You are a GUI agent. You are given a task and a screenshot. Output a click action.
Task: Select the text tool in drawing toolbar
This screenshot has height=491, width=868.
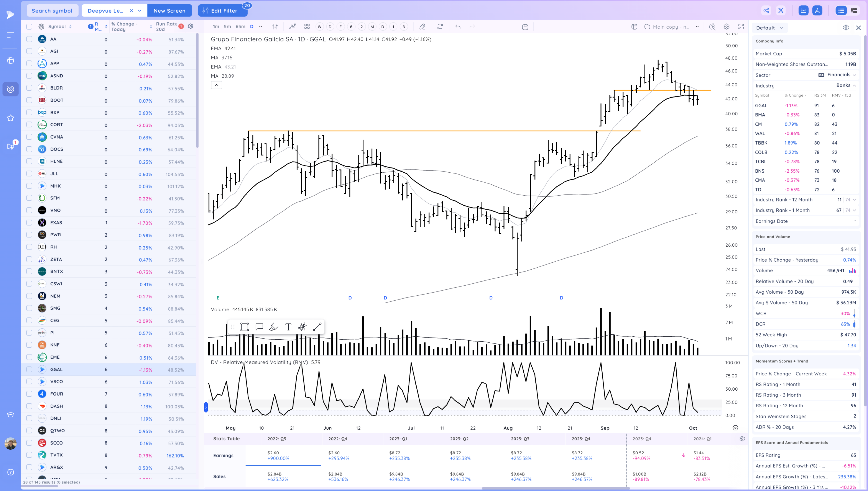point(288,327)
